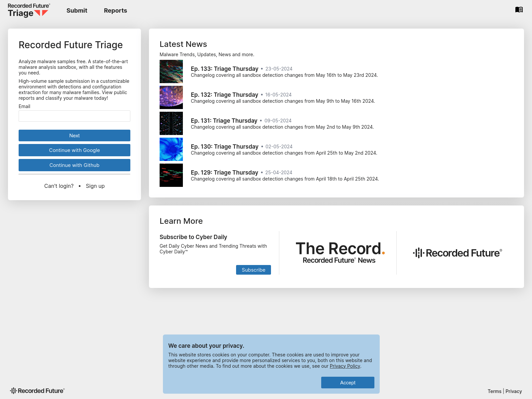Open Ep. 129: Triage Thursday article
532x399 pixels.
(224, 173)
